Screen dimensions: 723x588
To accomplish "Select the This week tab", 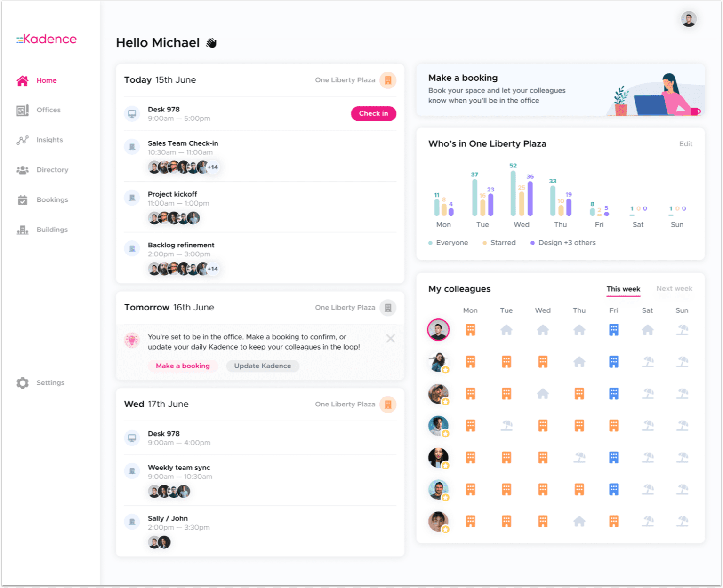I will pos(623,289).
